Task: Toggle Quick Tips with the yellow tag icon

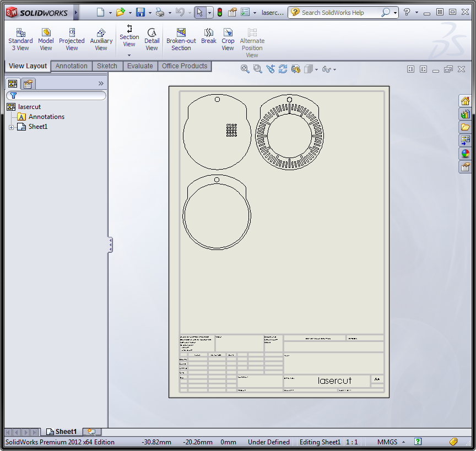Action: 454,442
